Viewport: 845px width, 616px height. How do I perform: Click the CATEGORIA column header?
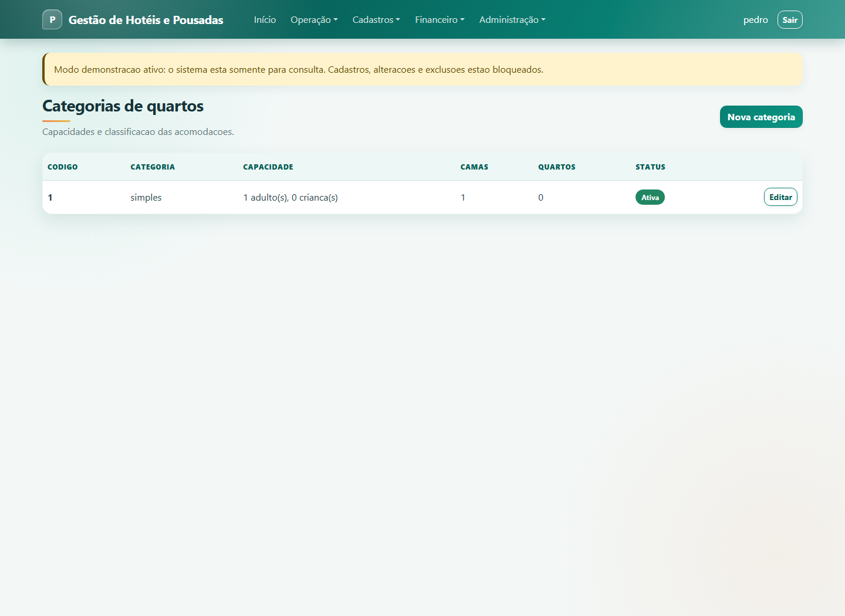pos(153,167)
